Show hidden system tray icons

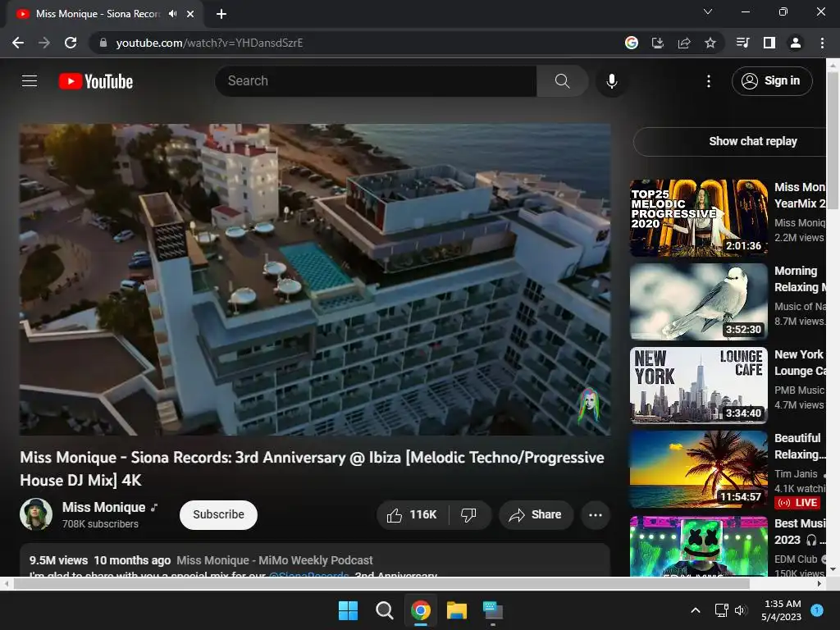[x=696, y=610]
